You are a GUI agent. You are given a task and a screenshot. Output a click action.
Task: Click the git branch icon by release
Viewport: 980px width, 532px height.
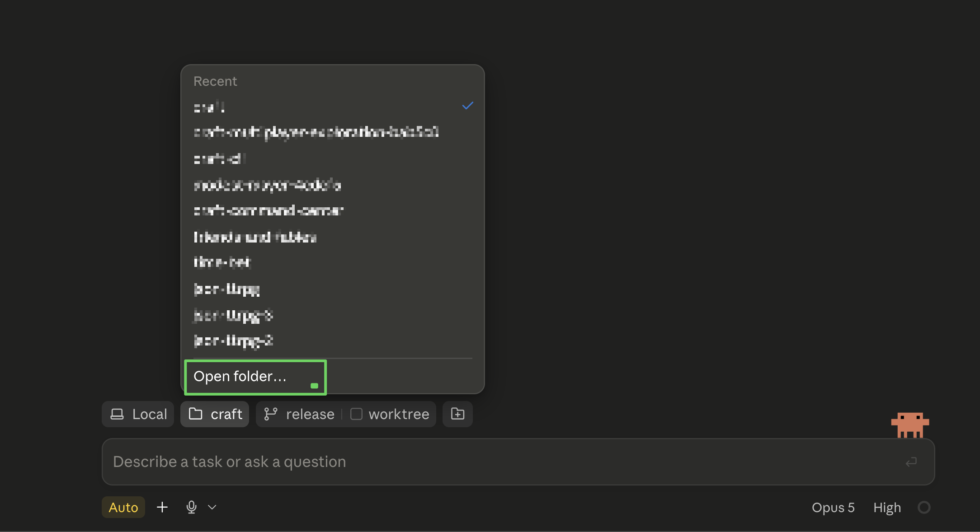click(270, 414)
